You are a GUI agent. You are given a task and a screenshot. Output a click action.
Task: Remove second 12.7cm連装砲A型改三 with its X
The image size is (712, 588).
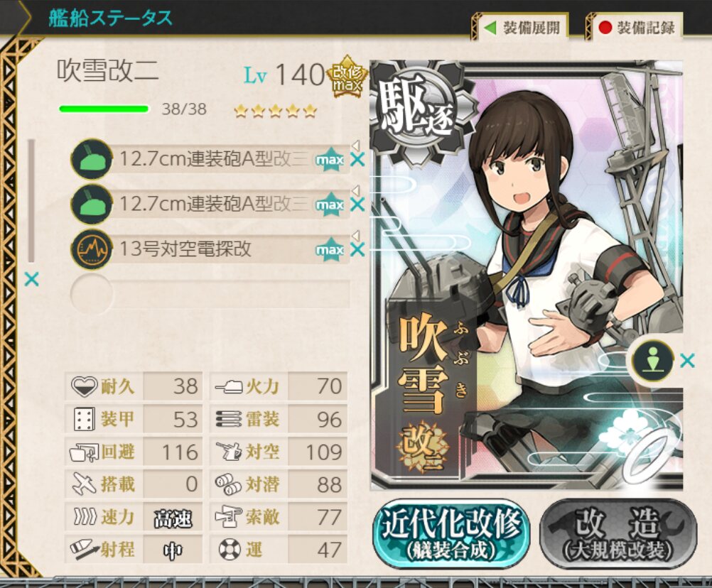click(358, 205)
